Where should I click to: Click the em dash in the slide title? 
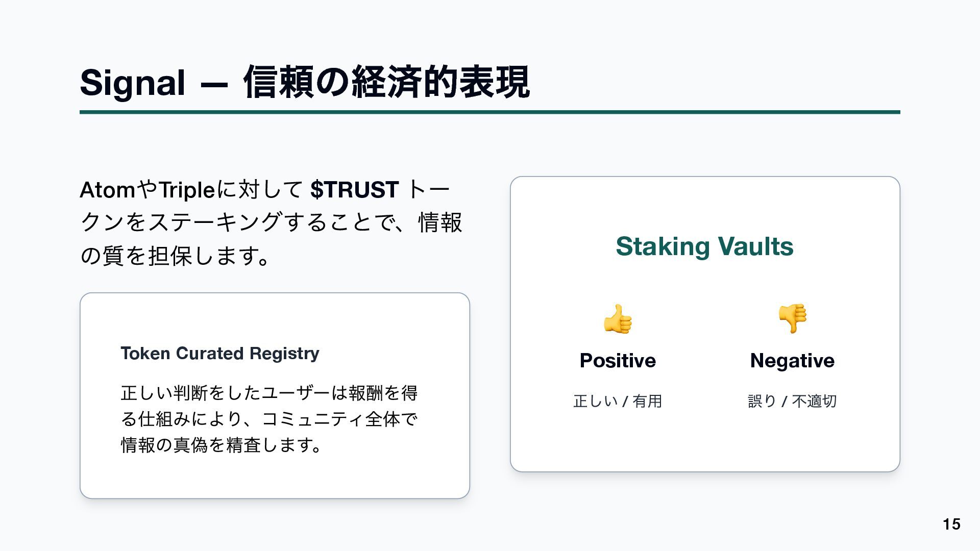214,84
